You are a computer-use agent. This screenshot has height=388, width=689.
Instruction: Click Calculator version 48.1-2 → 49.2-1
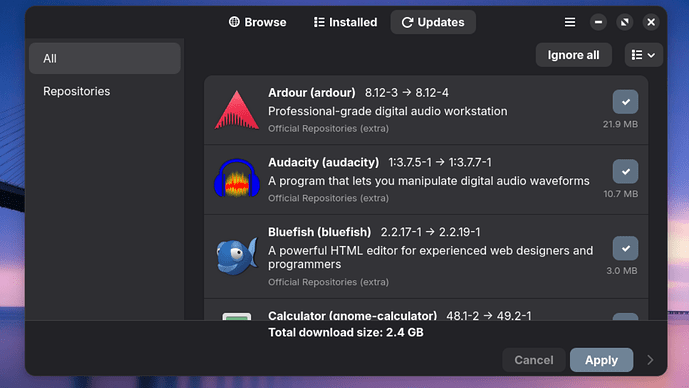coord(489,315)
